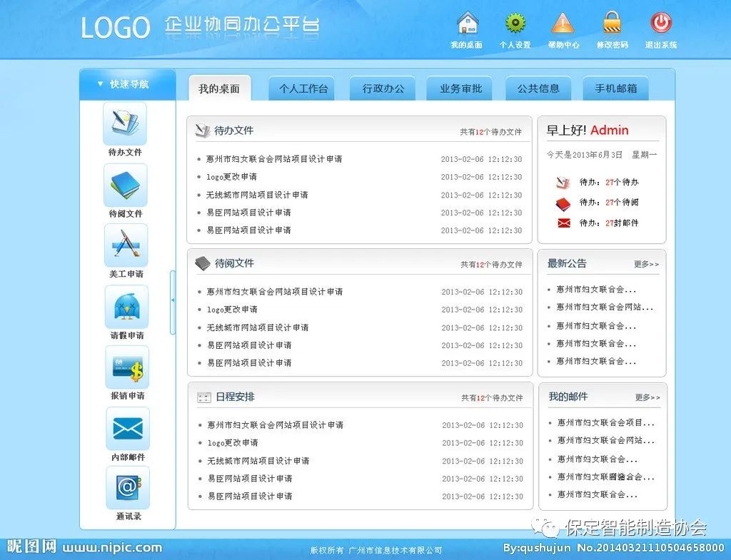Collapse sidebar using side handle arrow
The height and width of the screenshot is (560, 731).
pos(173,301)
